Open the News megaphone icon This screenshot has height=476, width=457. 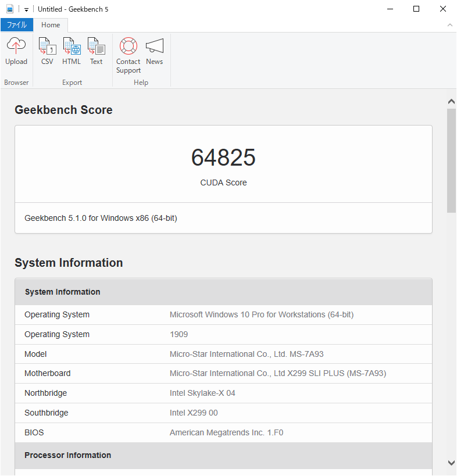point(155,45)
